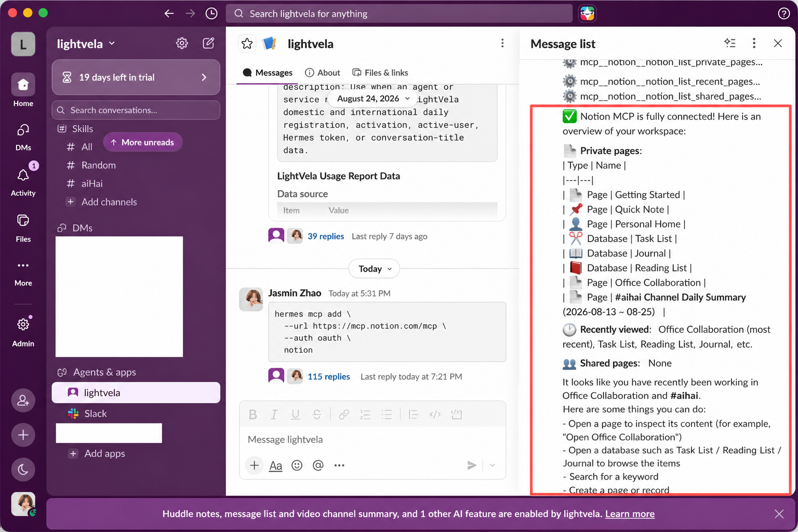Toggle strikethrough formatting
The height and width of the screenshot is (532, 798).
coord(317,415)
